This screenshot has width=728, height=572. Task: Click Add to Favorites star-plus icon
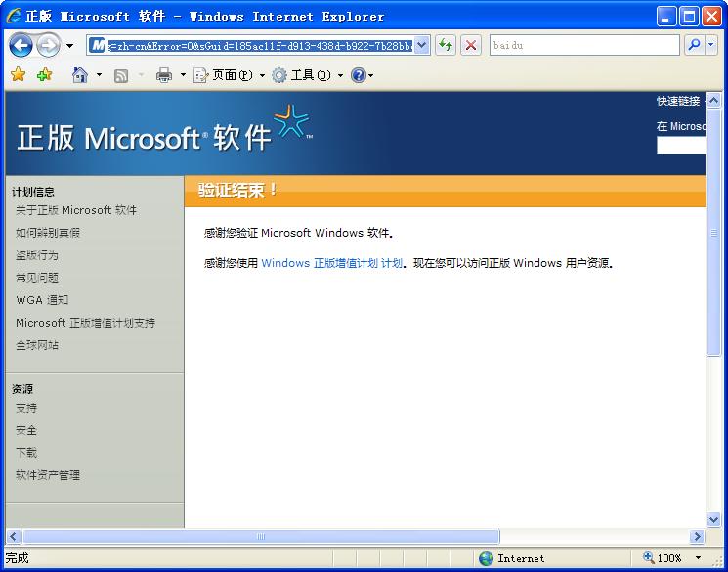(45, 74)
